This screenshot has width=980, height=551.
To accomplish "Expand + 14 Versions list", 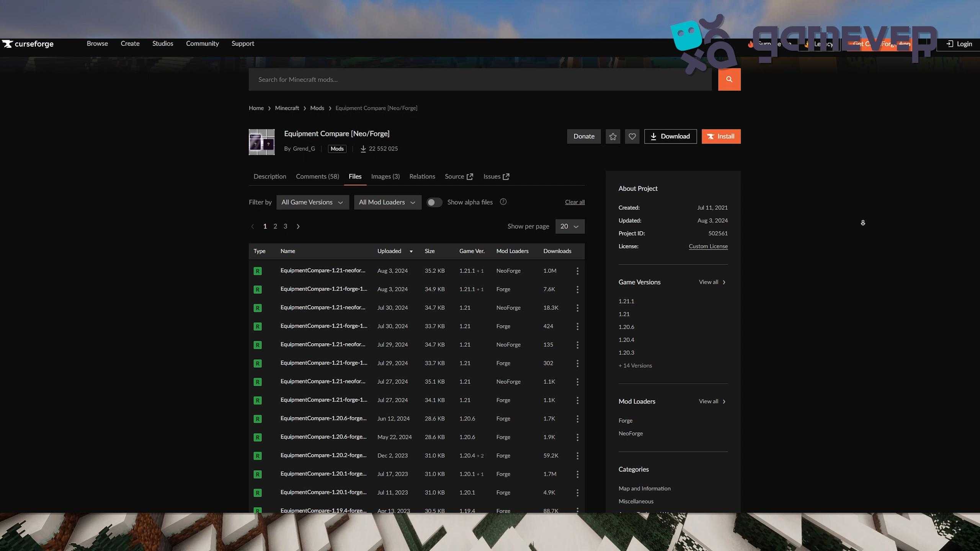I will tap(635, 365).
